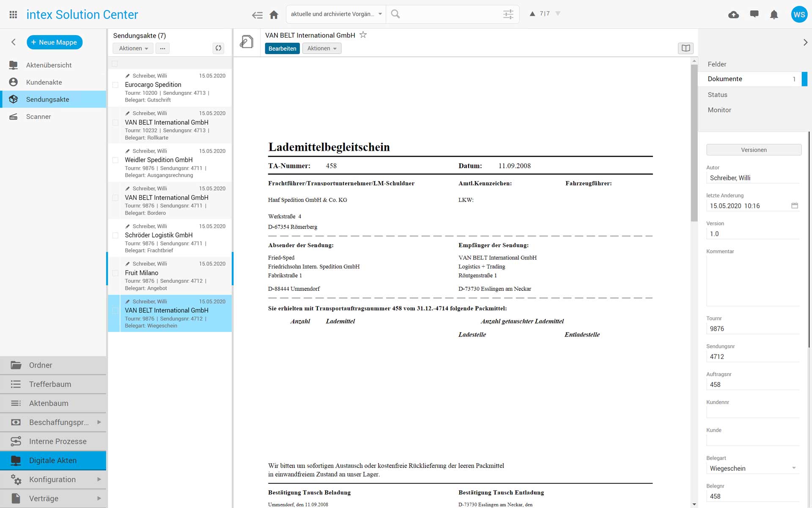Click the Bearbeiten button
812x508 pixels.
pos(282,49)
